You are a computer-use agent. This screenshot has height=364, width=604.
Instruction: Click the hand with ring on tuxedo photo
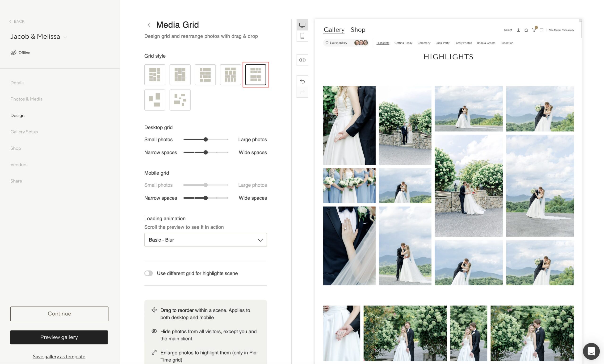point(349,246)
